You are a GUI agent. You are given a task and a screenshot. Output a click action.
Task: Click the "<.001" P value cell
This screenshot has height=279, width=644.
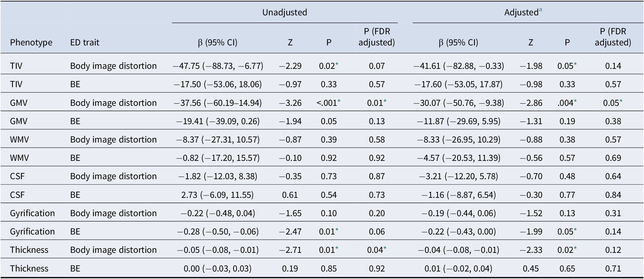click(327, 103)
